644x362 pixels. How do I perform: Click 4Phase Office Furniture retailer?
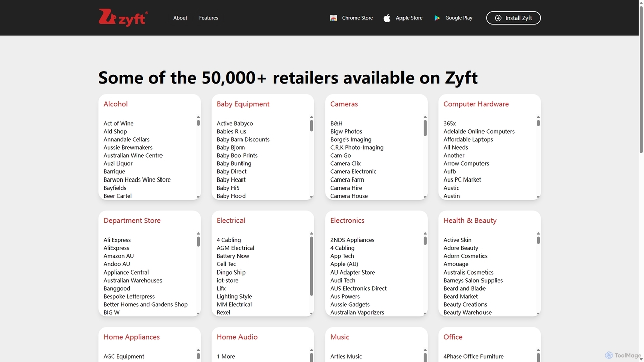473,356
